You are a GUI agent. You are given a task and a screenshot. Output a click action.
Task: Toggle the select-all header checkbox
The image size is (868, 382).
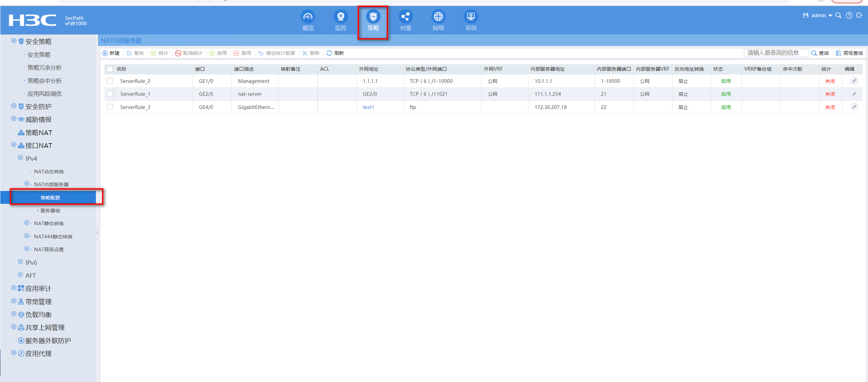[x=110, y=69]
